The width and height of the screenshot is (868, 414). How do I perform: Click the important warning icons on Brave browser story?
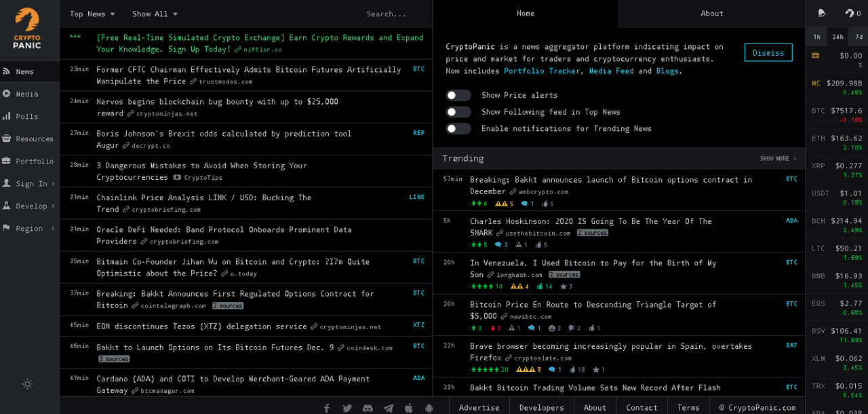529,370
